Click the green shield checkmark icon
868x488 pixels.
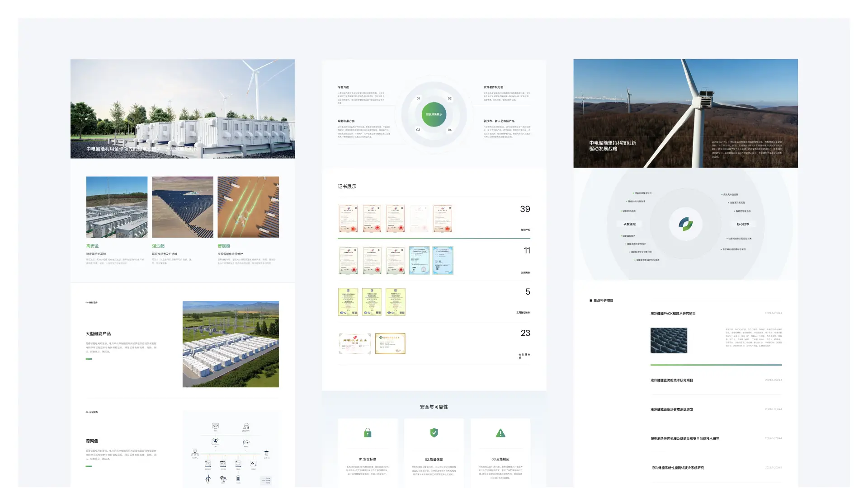(434, 432)
